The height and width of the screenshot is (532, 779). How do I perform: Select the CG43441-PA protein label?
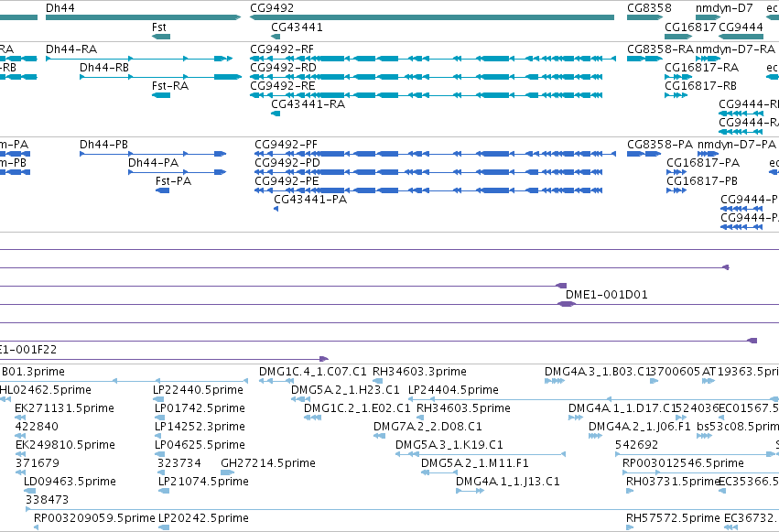tap(310, 200)
